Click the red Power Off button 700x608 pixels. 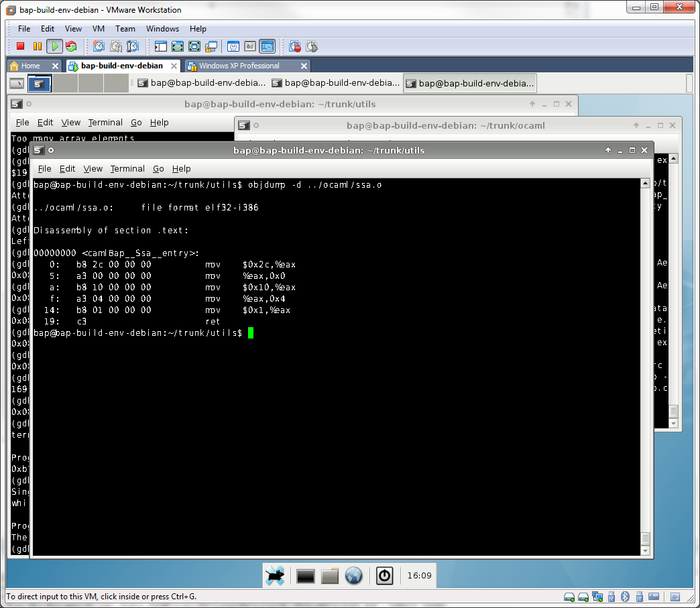20,46
